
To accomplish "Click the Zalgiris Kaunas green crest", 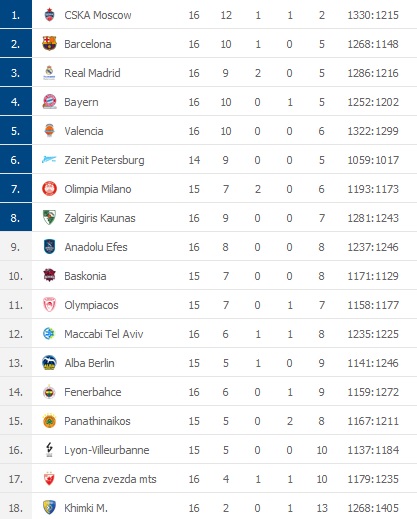I will click(49, 218).
